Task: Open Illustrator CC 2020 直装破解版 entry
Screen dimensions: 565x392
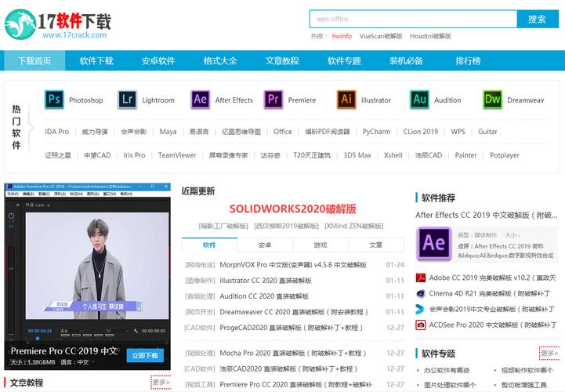Action: click(x=266, y=281)
